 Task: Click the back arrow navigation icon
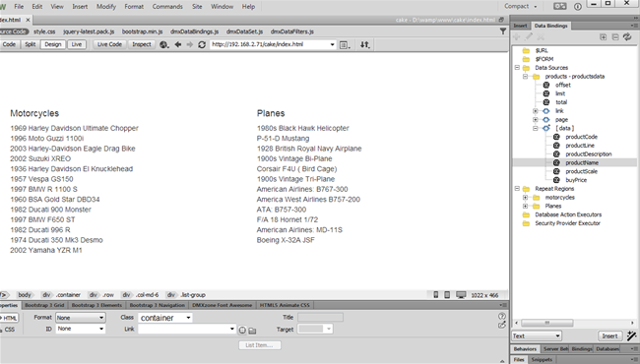point(178,44)
